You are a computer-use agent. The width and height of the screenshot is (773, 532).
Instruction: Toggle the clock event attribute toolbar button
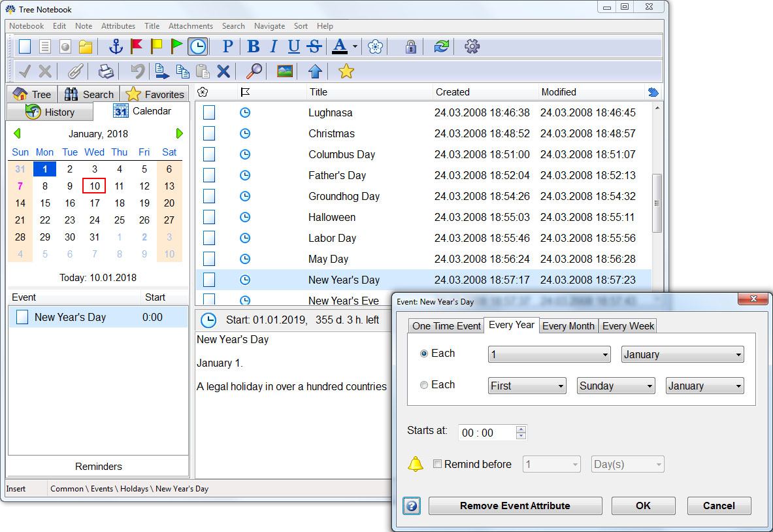198,46
